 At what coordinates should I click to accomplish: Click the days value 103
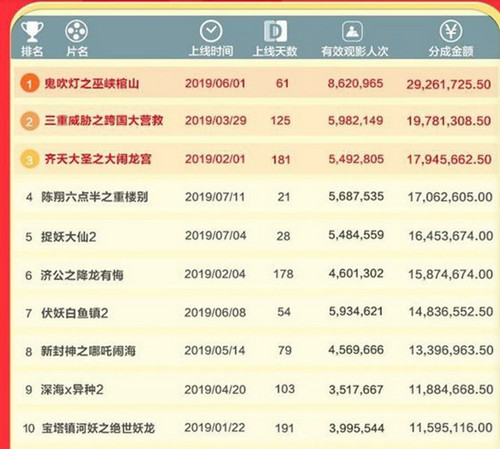tap(285, 389)
